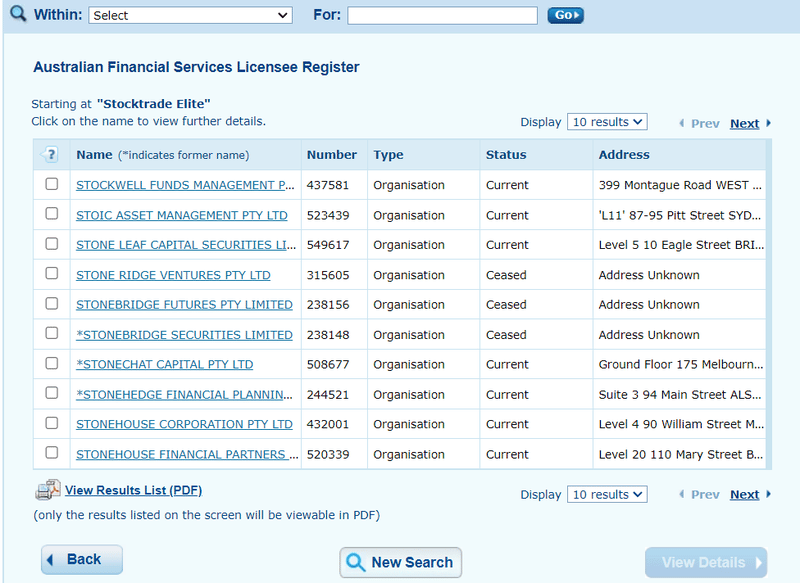
Task: Open STONE LEAF CAPITAL SECURITIES link
Action: click(x=186, y=245)
